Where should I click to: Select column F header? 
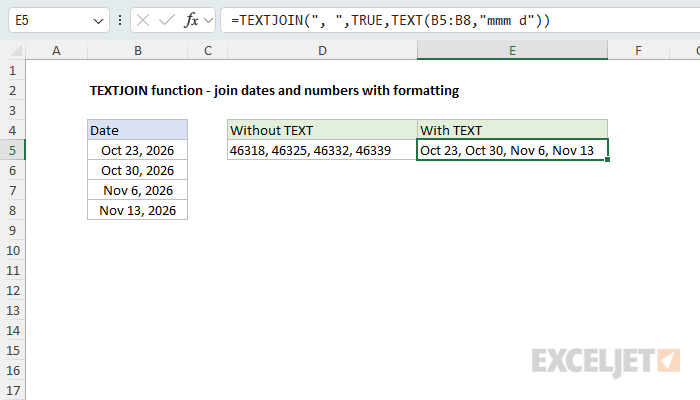pos(638,51)
